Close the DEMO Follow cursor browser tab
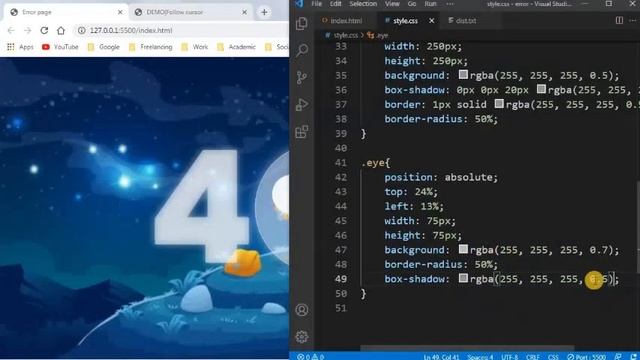This screenshot has height=360, width=640. 244,12
